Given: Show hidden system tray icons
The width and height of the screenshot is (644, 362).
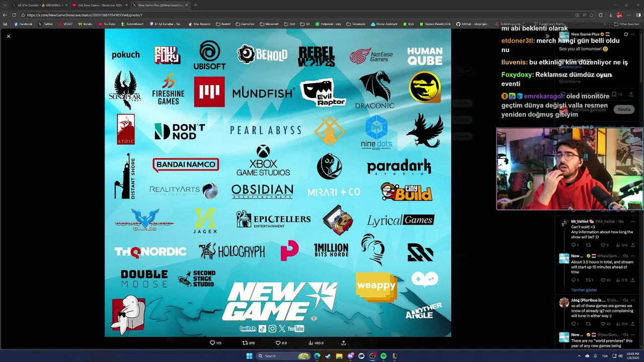Looking at the screenshot, I should pos(579,356).
